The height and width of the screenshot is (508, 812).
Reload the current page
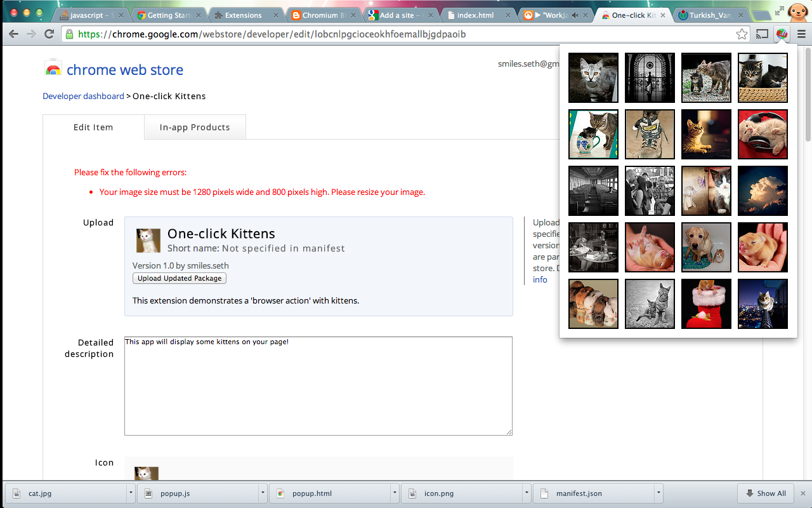(48, 34)
